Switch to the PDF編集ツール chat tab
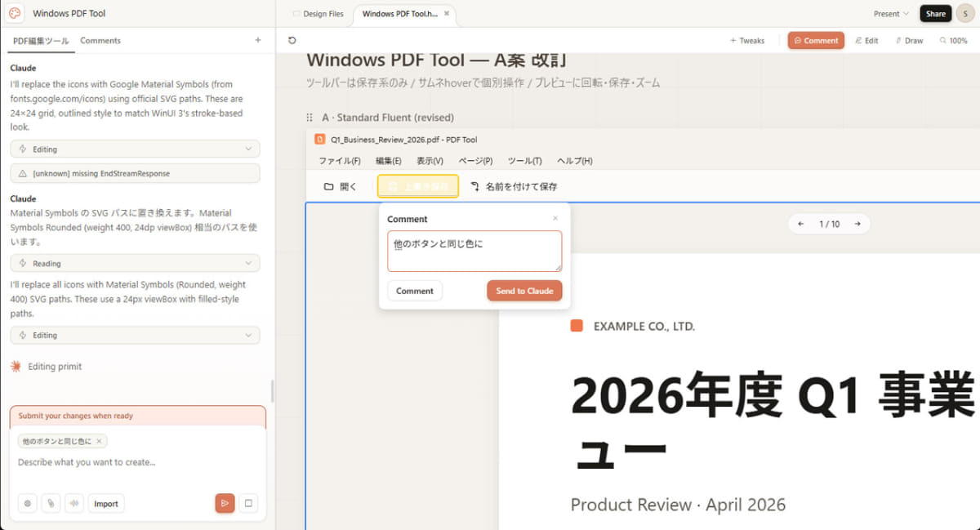 tap(41, 40)
